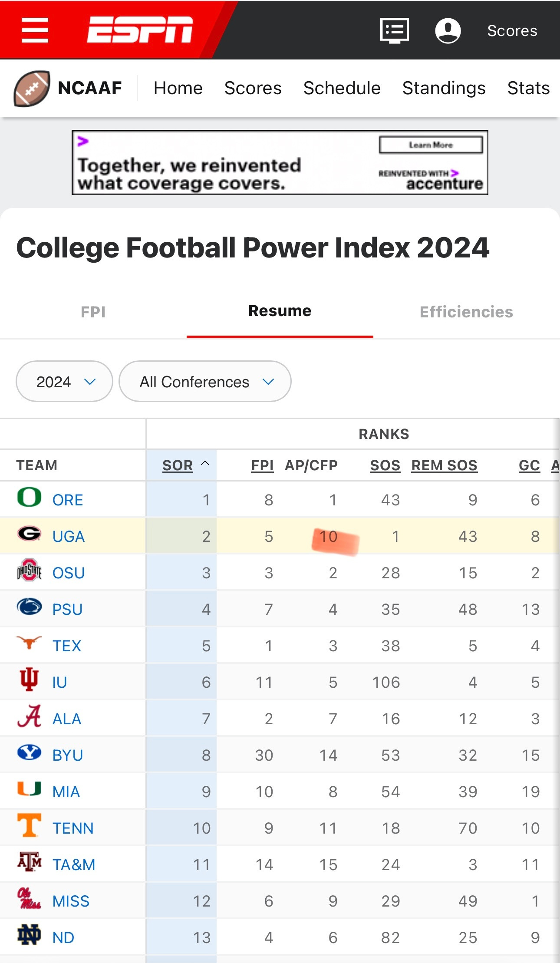
Task: Open the Standings menu item
Action: click(x=444, y=88)
